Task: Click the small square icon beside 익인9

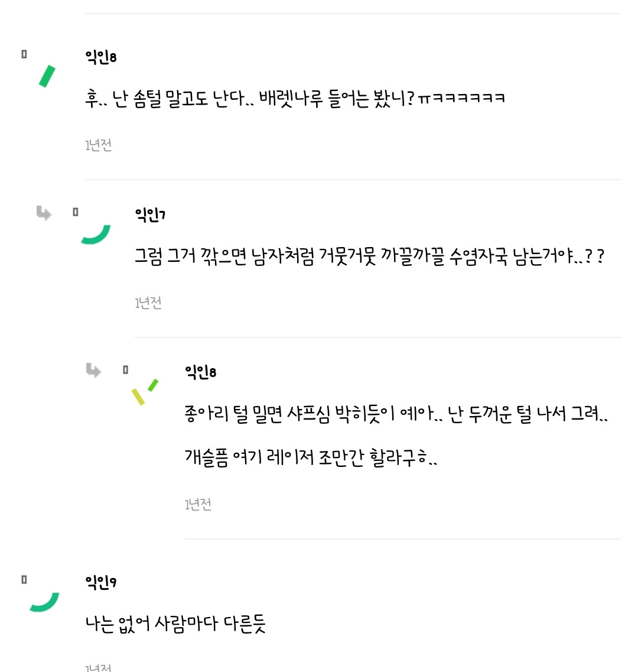Action: tap(24, 580)
